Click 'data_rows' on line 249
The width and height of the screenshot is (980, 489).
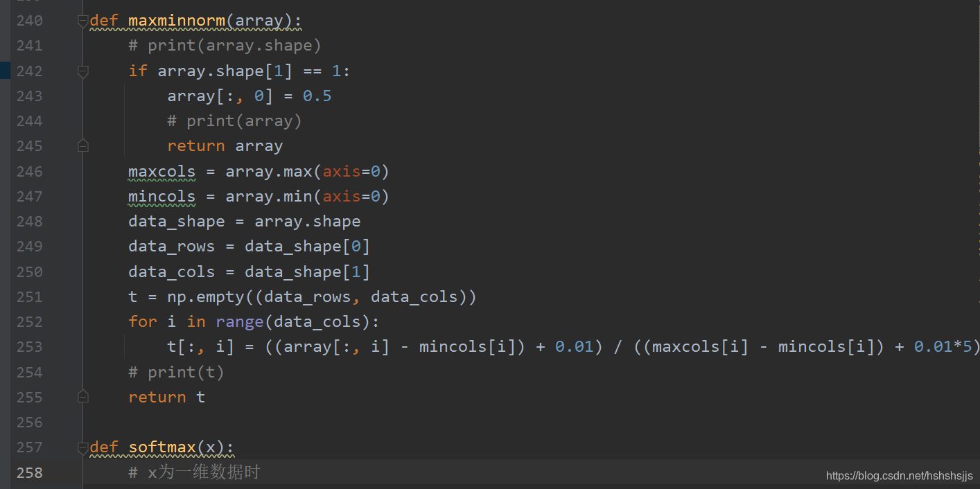pyautogui.click(x=171, y=247)
